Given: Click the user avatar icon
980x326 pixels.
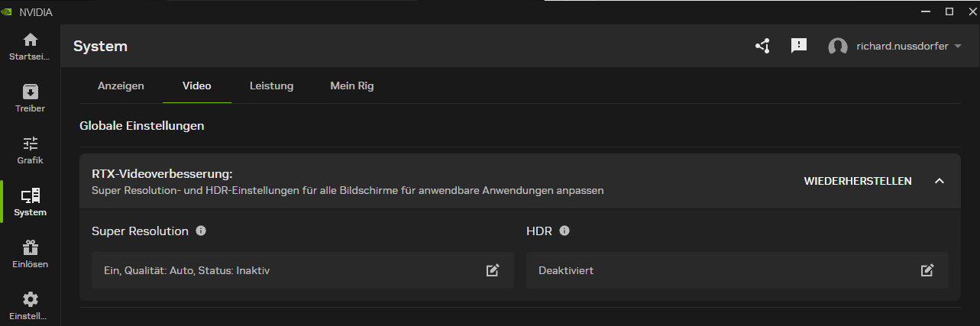Looking at the screenshot, I should (x=838, y=47).
